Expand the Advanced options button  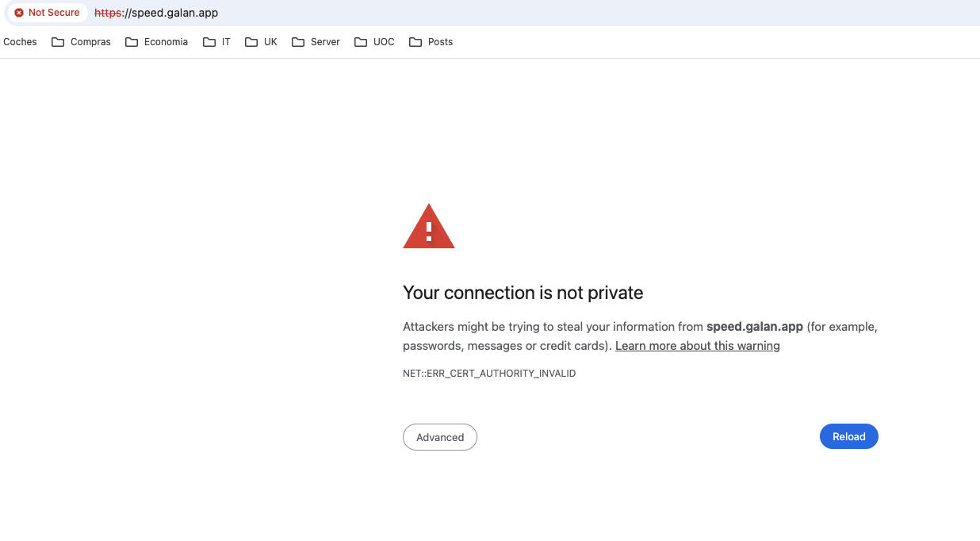coord(440,437)
